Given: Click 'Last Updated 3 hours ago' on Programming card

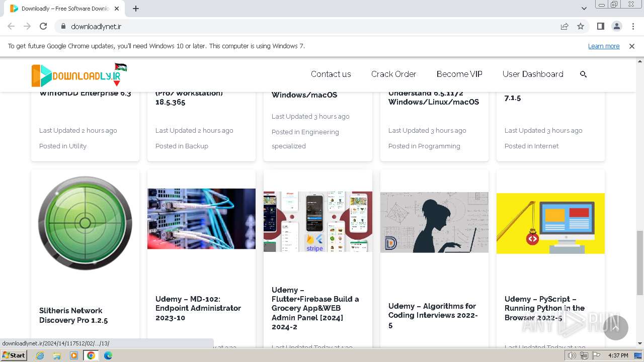Looking at the screenshot, I should tap(427, 130).
